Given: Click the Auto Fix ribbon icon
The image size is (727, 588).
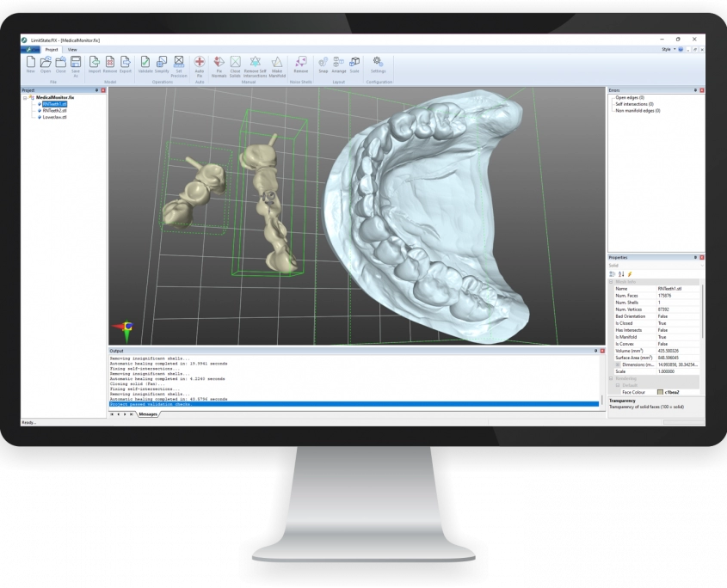Looking at the screenshot, I should [x=200, y=64].
